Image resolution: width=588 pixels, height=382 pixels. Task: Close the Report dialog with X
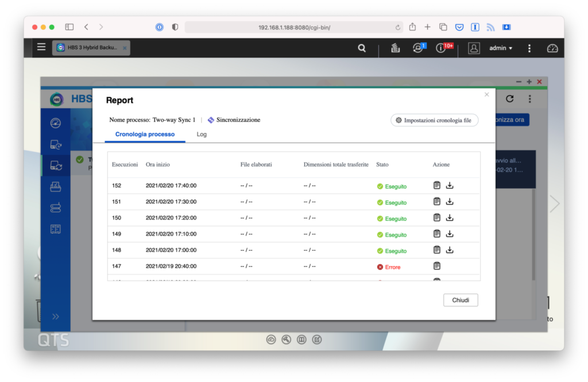[487, 94]
